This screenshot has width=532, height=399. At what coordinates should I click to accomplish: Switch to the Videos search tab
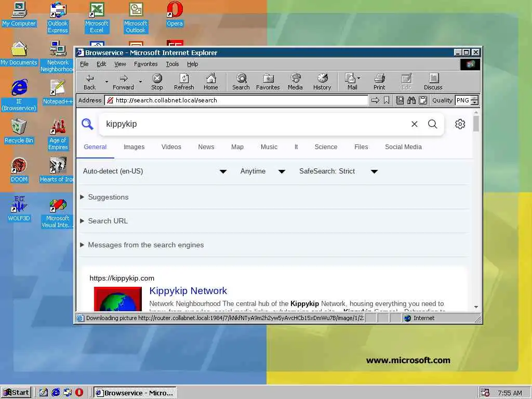pos(171,147)
